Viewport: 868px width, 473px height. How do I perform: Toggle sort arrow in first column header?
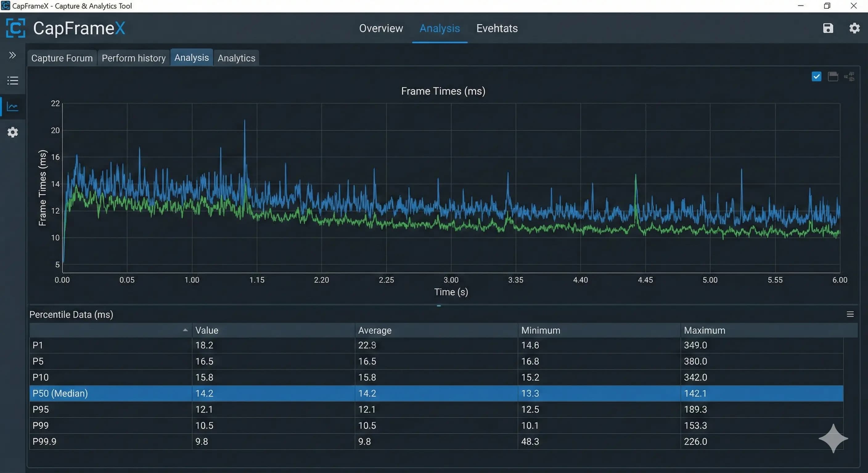click(185, 330)
